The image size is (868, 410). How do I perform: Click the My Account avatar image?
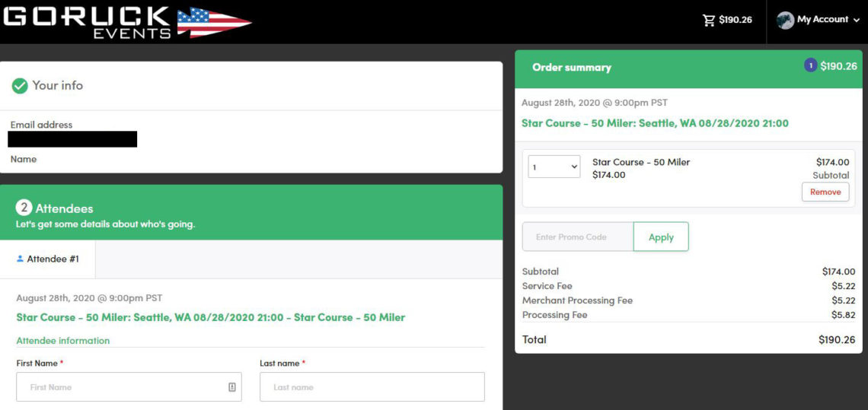785,21
